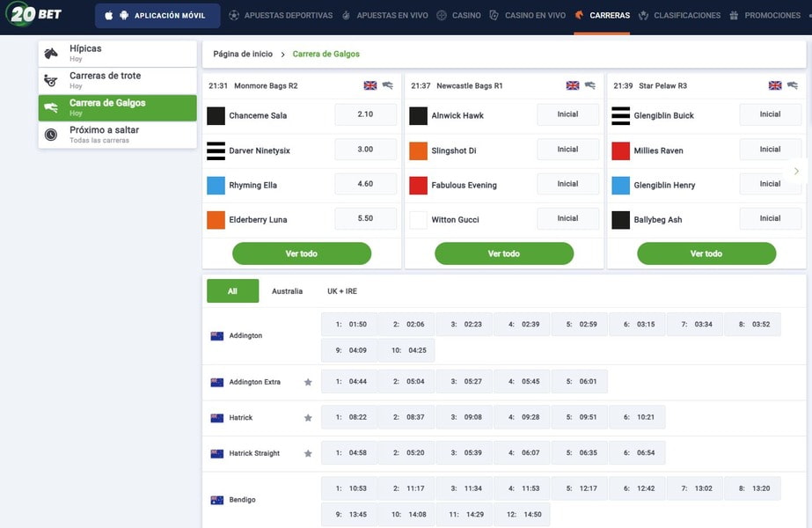This screenshot has height=528, width=812.
Task: Click the Star Pelaw R3 race title
Action: pyautogui.click(x=662, y=86)
